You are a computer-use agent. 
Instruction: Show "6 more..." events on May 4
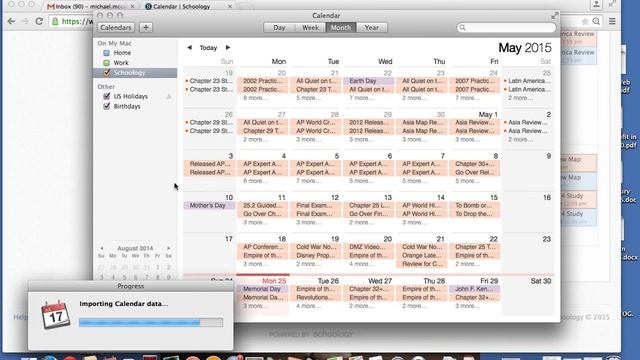pos(256,181)
